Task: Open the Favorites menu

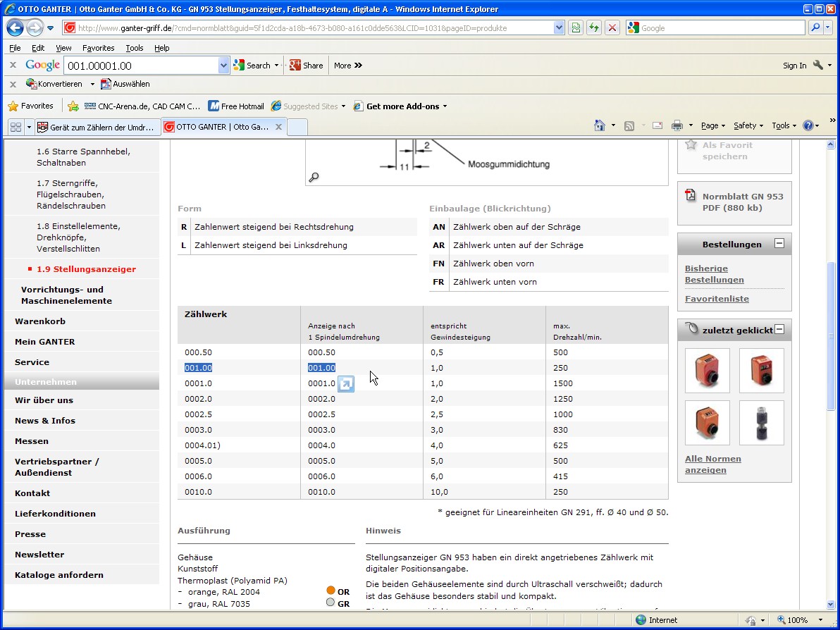Action: (x=98, y=48)
